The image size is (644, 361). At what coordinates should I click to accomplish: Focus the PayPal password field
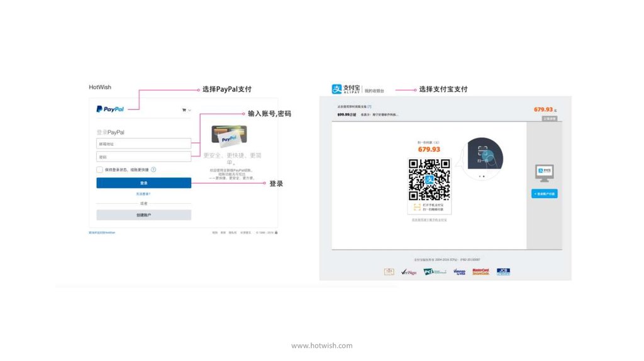[x=143, y=157]
